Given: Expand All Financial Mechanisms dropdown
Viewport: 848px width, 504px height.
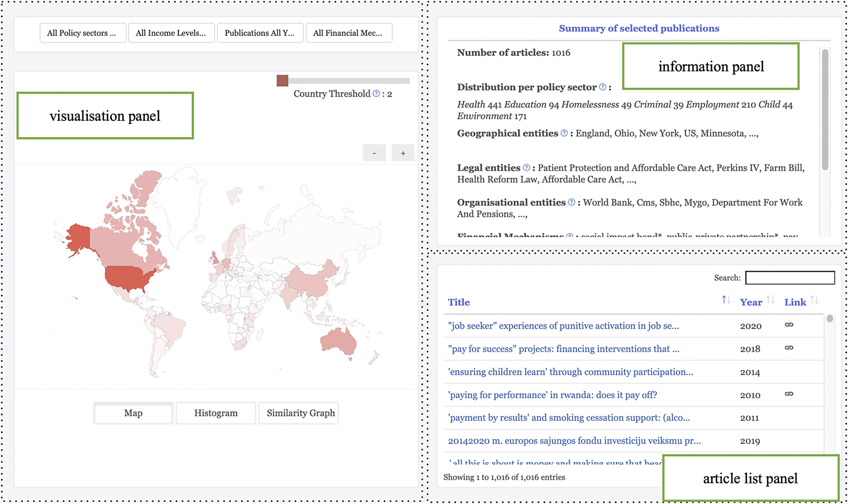Looking at the screenshot, I should 348,33.
